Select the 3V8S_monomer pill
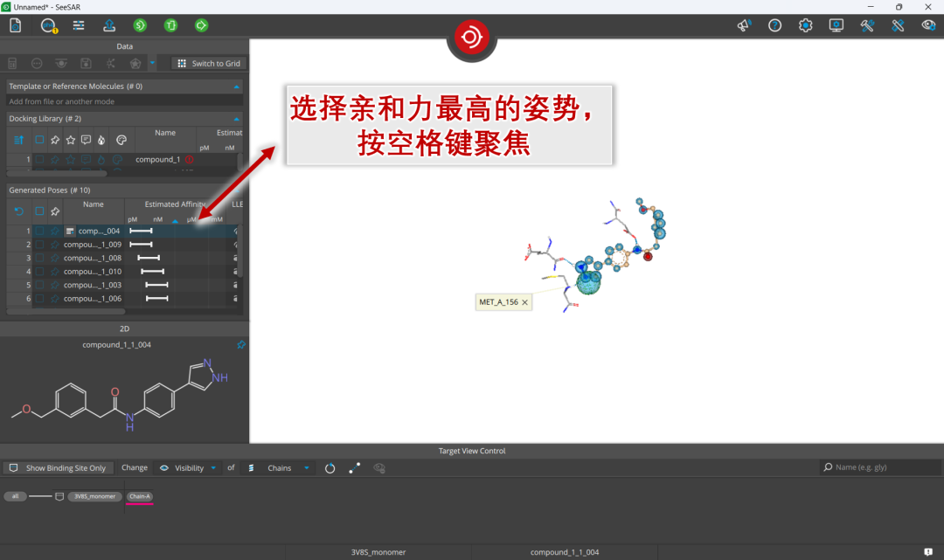 click(x=94, y=496)
